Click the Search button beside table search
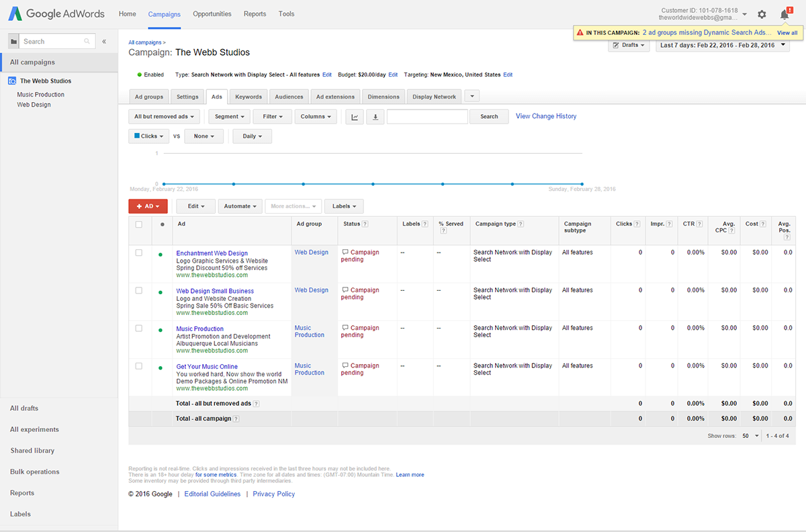This screenshot has height=532, width=806. 489,117
